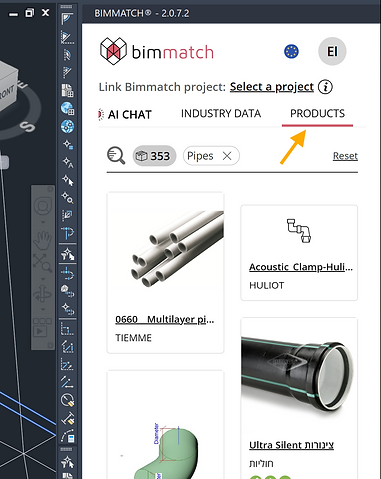Click the quick select star cursor icon

tap(68, 180)
